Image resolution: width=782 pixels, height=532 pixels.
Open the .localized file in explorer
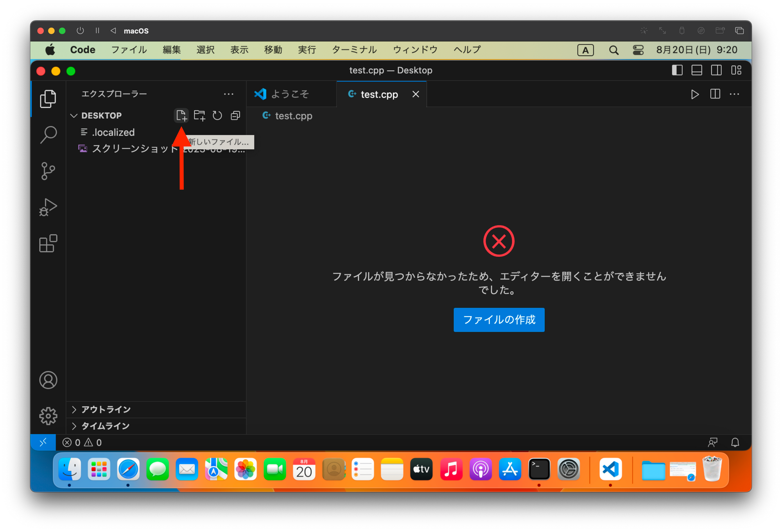tap(113, 132)
